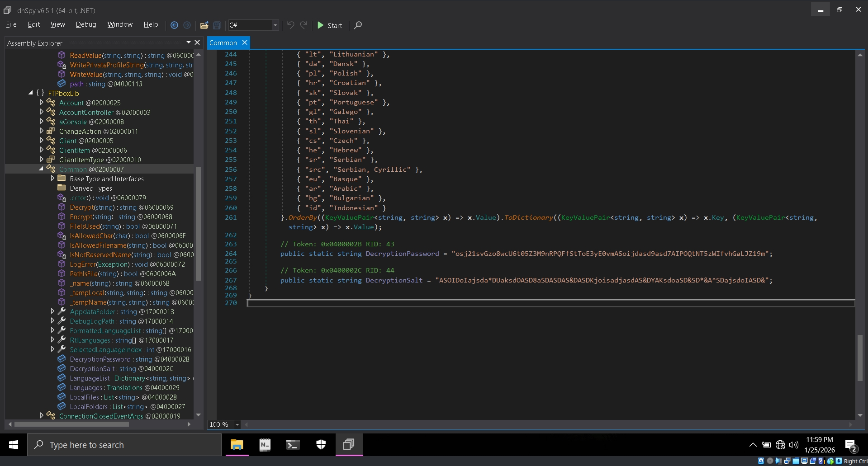Click the Undo toolbar icon
This screenshot has width=868, height=466.
point(290,25)
